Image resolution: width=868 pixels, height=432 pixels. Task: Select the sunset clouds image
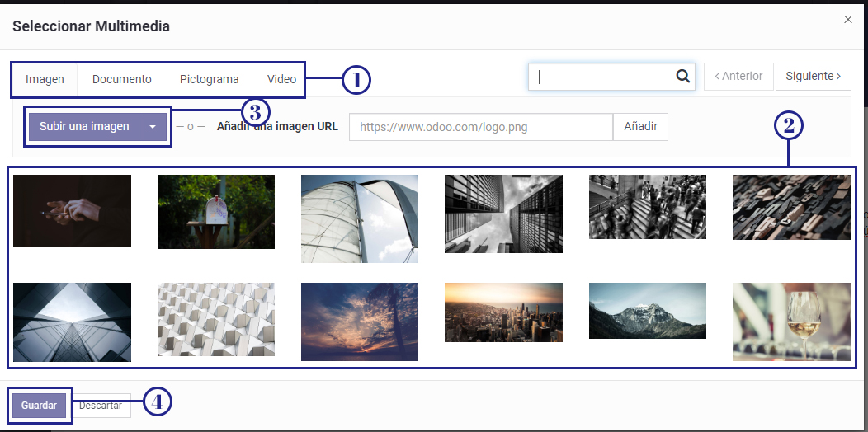360,322
